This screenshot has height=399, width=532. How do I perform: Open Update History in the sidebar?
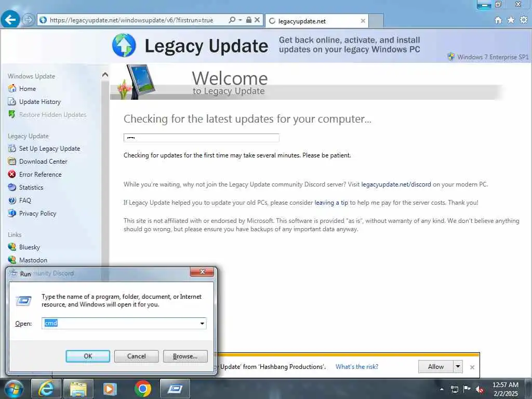tap(39, 102)
